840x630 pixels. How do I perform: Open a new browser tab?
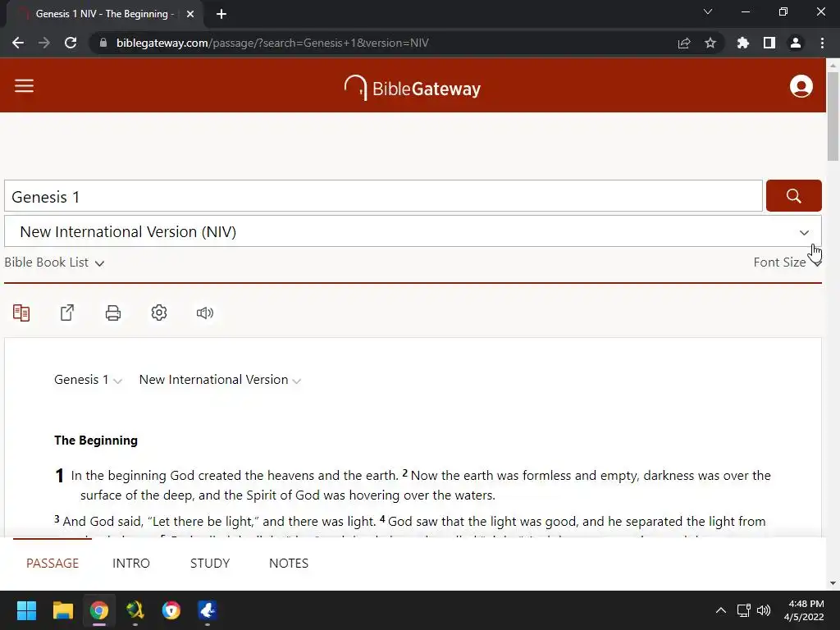click(x=221, y=14)
